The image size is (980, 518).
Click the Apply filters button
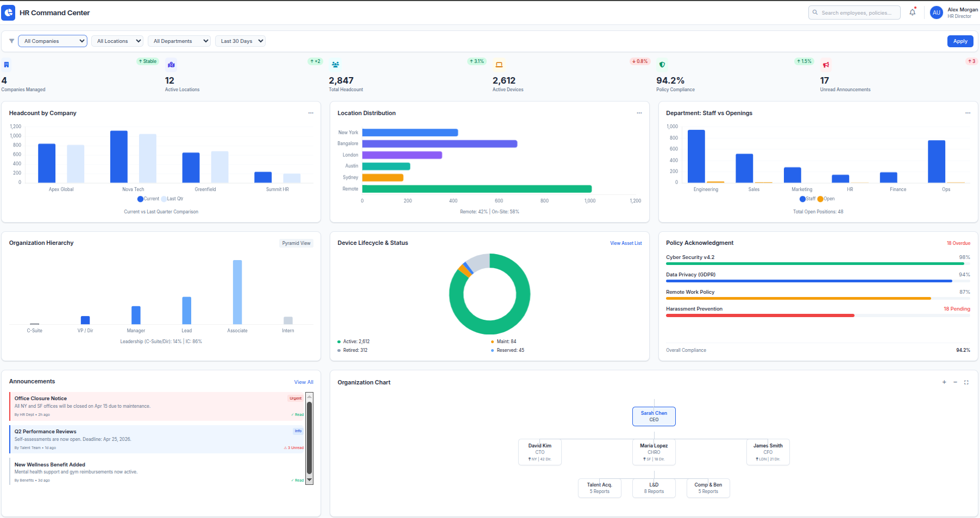(960, 41)
